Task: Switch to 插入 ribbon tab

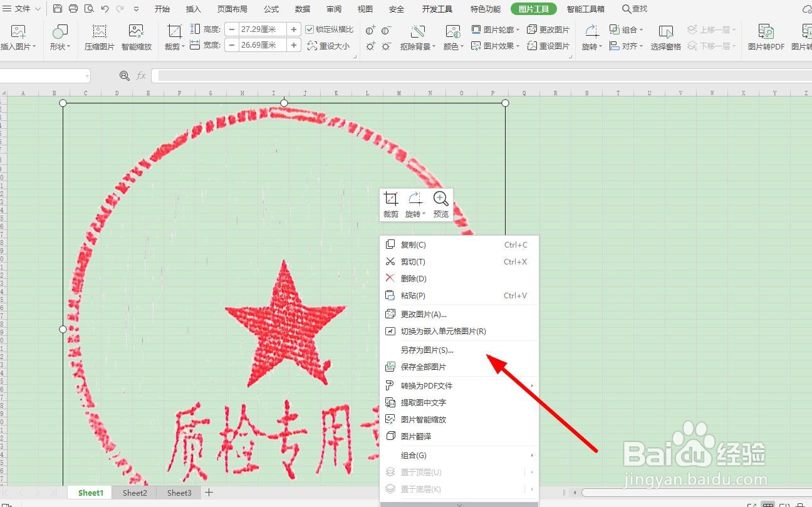Action: [x=194, y=9]
